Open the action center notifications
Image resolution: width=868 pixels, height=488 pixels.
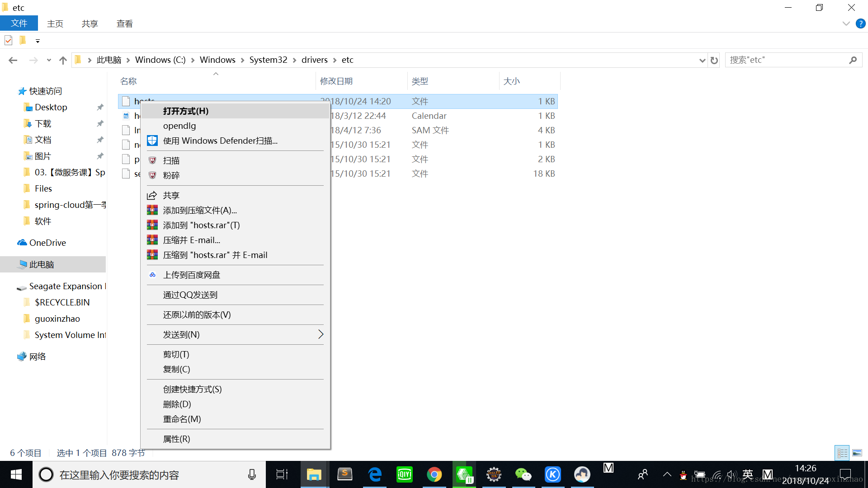[x=845, y=474]
